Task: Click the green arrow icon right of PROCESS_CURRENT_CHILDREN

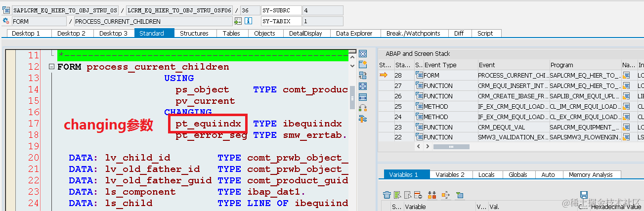Action: tap(238, 21)
